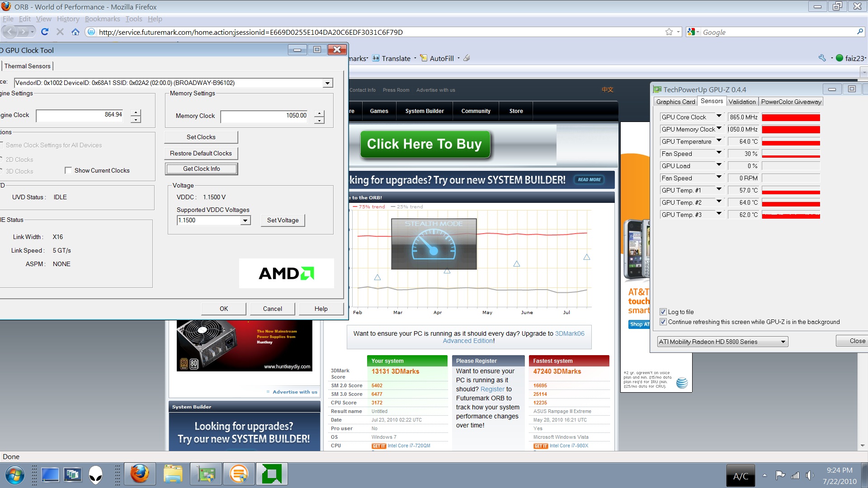The width and height of the screenshot is (868, 488).
Task: Open Firefox Tools menu
Action: click(x=134, y=19)
